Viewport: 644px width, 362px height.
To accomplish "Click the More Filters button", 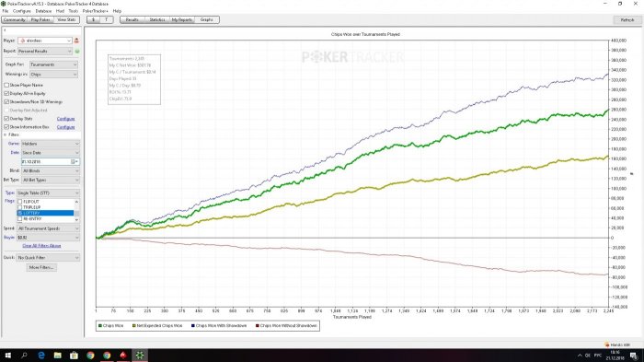I will coord(41,267).
